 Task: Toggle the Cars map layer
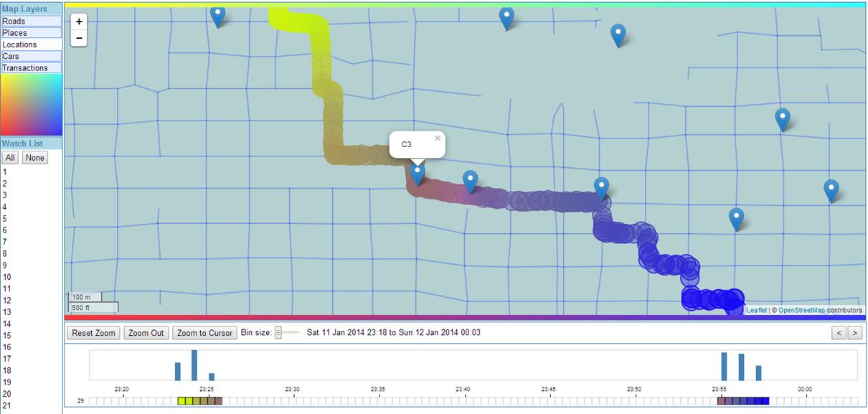point(31,56)
